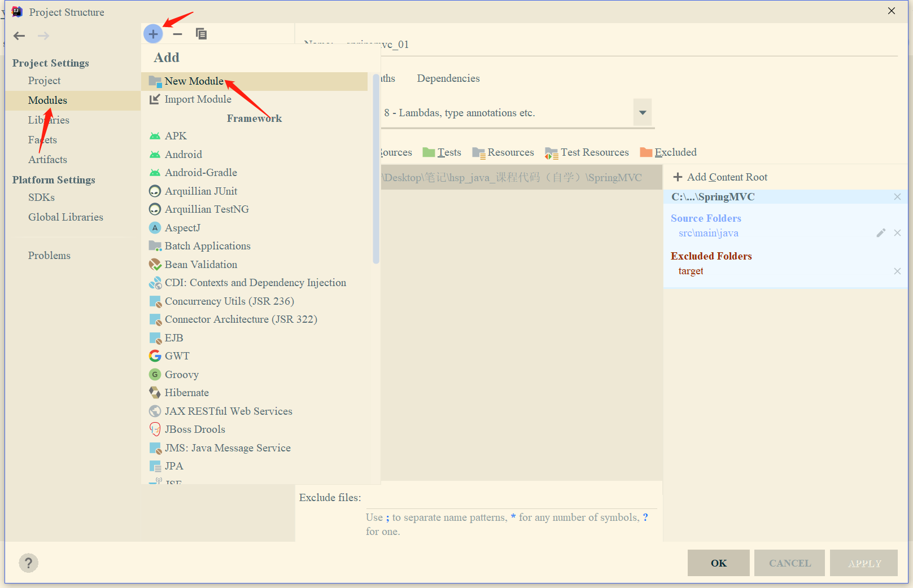Mark as Excluded folder
913x588 pixels.
point(669,152)
